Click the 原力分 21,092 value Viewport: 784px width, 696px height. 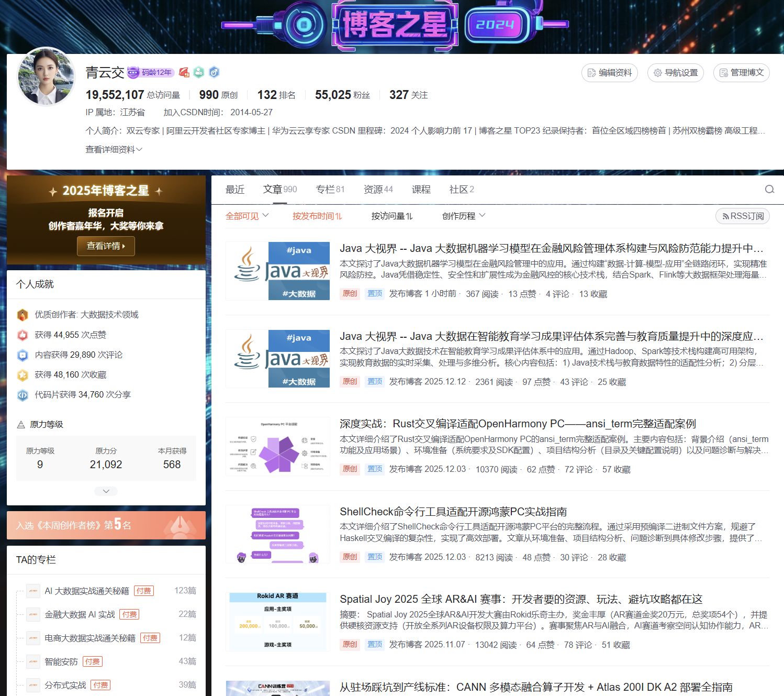pos(106,465)
